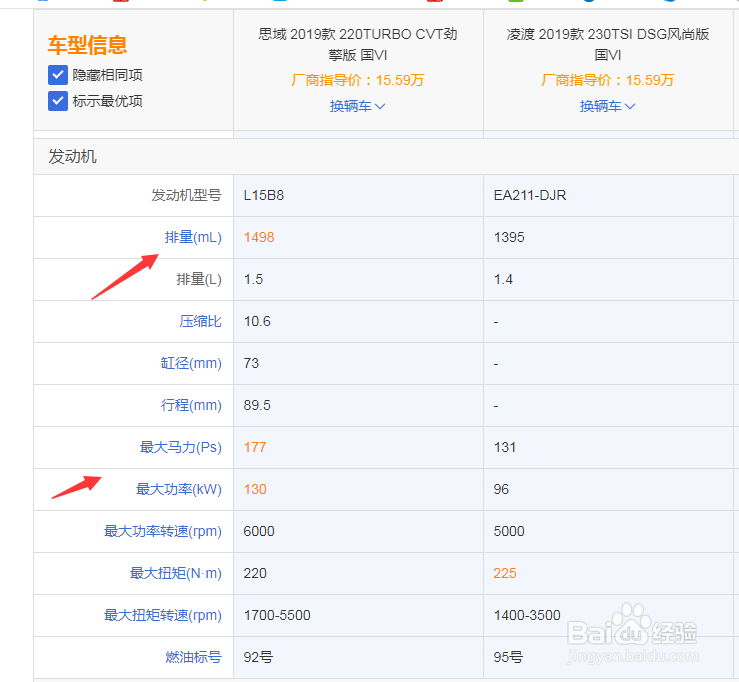The image size is (739, 682).
Task: Select the 思域 2019款 220TURBO CVT car title
Action: [358, 44]
